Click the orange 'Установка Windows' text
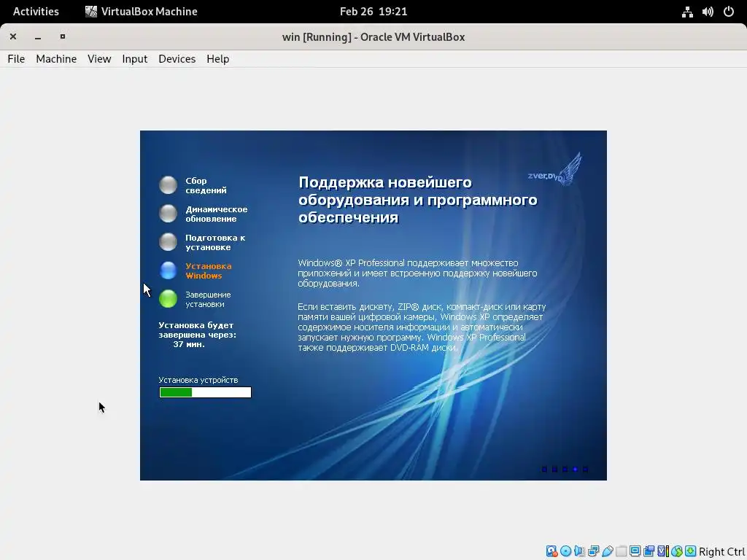The width and height of the screenshot is (747, 560). coord(208,271)
